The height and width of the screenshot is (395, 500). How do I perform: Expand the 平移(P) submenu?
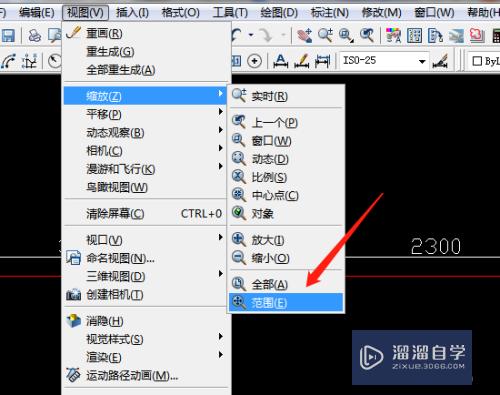pyautogui.click(x=145, y=114)
